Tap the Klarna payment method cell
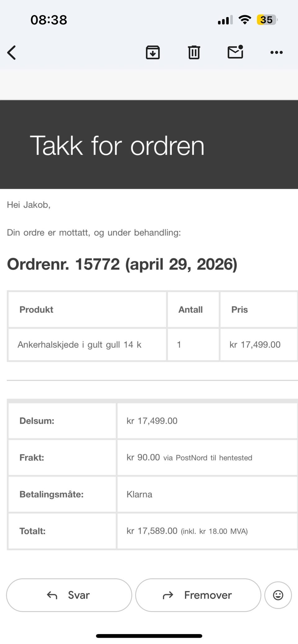Viewport: 298px width, 644px height. click(207, 494)
